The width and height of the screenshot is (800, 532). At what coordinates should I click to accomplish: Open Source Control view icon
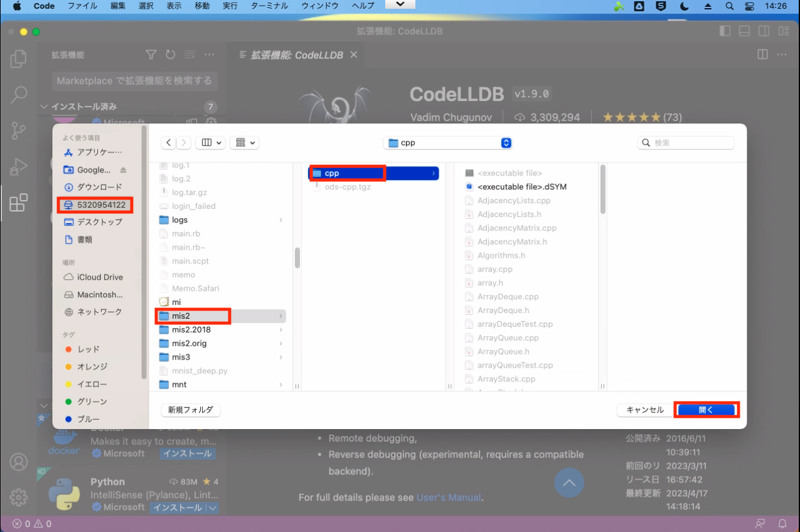pyautogui.click(x=19, y=131)
